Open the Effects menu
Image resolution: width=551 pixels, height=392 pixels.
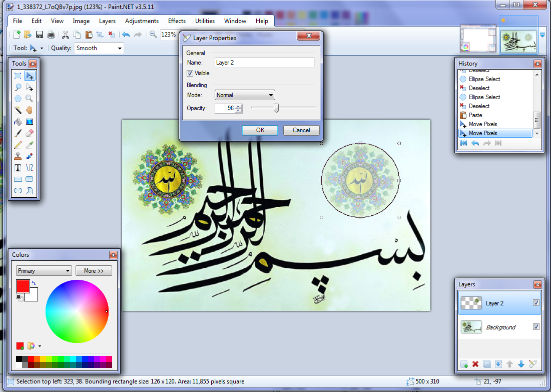coord(177,21)
